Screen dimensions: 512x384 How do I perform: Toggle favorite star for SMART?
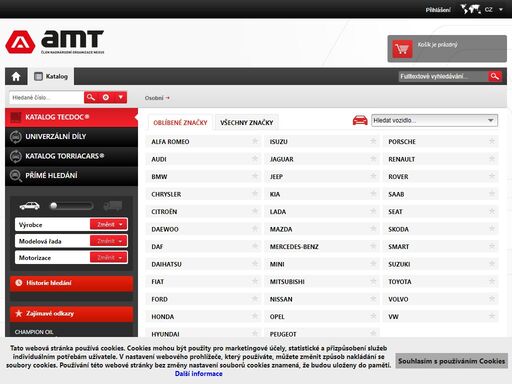pos(492,246)
